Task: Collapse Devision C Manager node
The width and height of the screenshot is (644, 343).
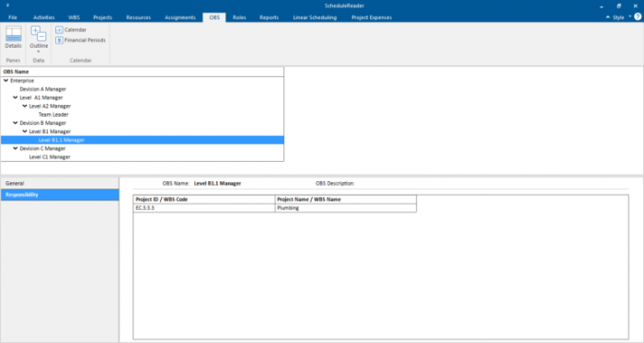Action: (x=16, y=149)
